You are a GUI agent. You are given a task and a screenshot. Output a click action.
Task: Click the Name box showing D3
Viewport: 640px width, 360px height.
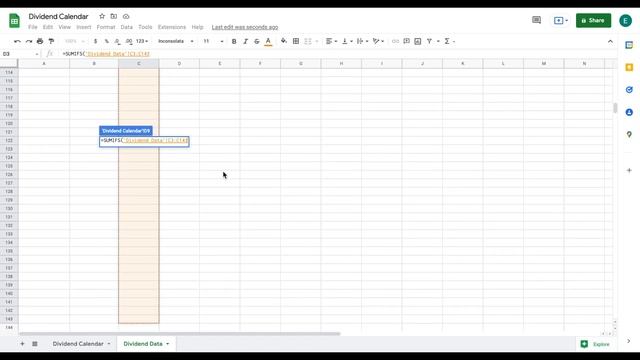pos(20,54)
